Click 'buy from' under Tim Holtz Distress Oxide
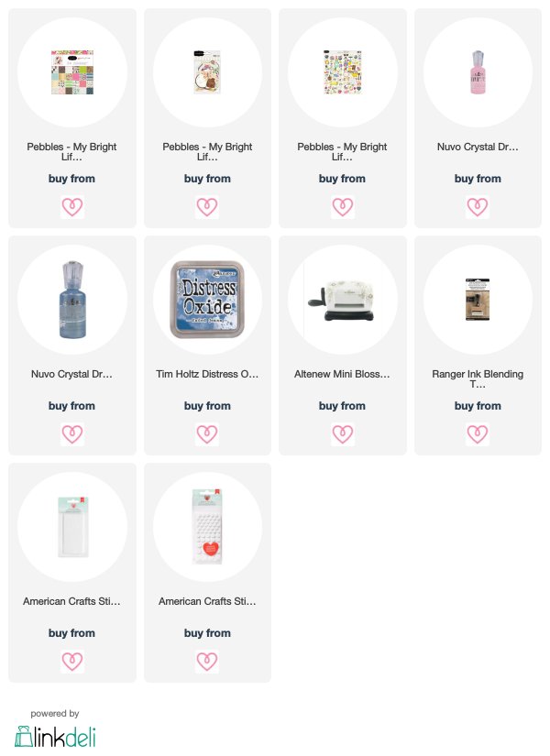The image size is (550, 756). click(x=207, y=406)
